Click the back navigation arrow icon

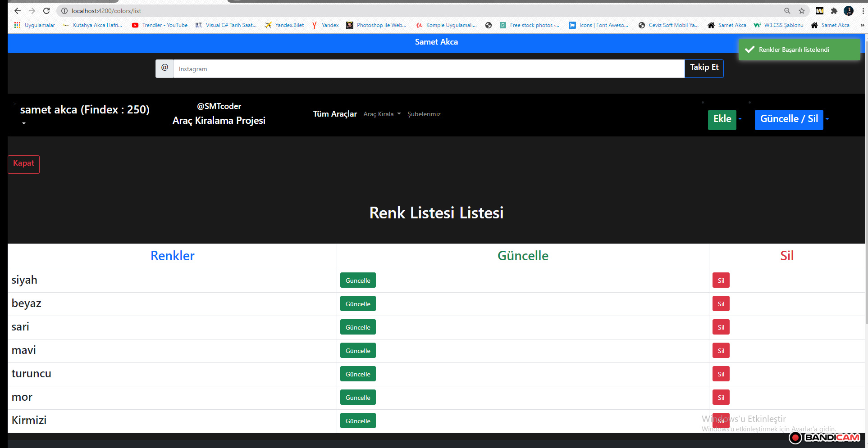17,10
